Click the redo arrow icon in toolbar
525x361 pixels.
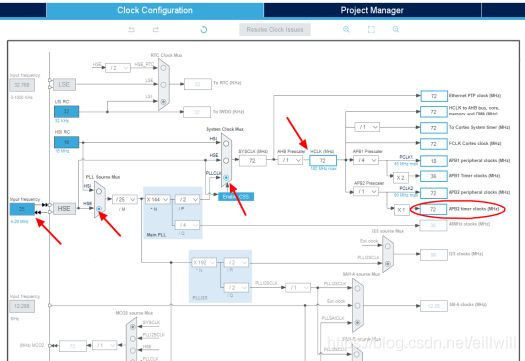tap(156, 29)
